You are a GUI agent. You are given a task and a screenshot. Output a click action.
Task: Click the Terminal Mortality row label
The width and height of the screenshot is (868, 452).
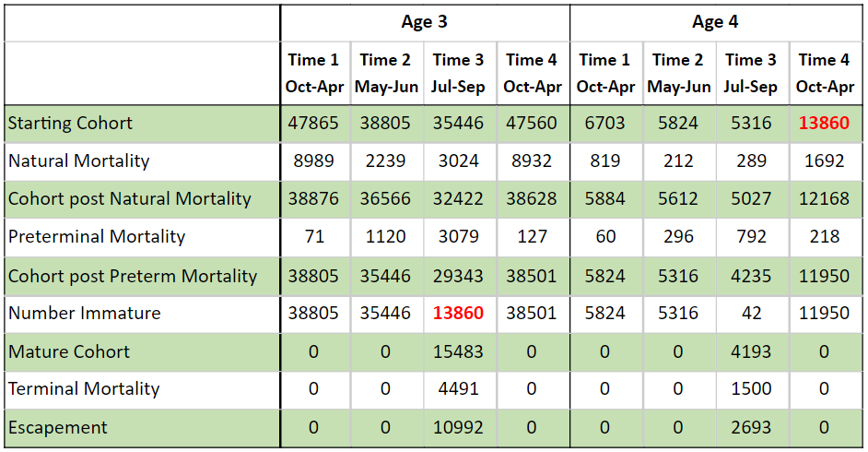click(x=142, y=389)
